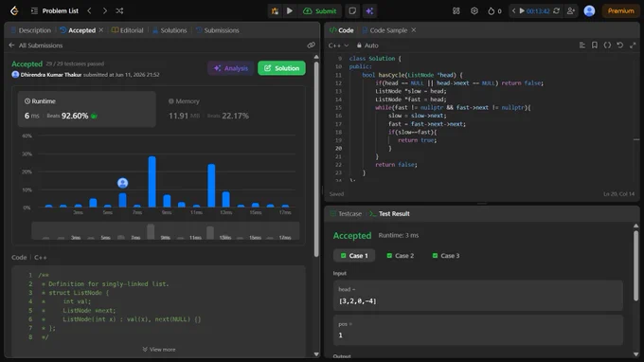Screen dimensions: 644x362
Task: Switch to the Editorial tab
Action: 127,30
